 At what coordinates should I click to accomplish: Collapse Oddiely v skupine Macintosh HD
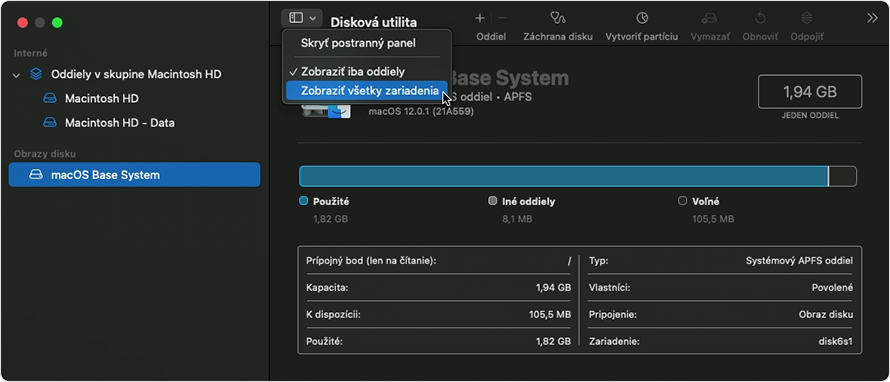[x=16, y=74]
